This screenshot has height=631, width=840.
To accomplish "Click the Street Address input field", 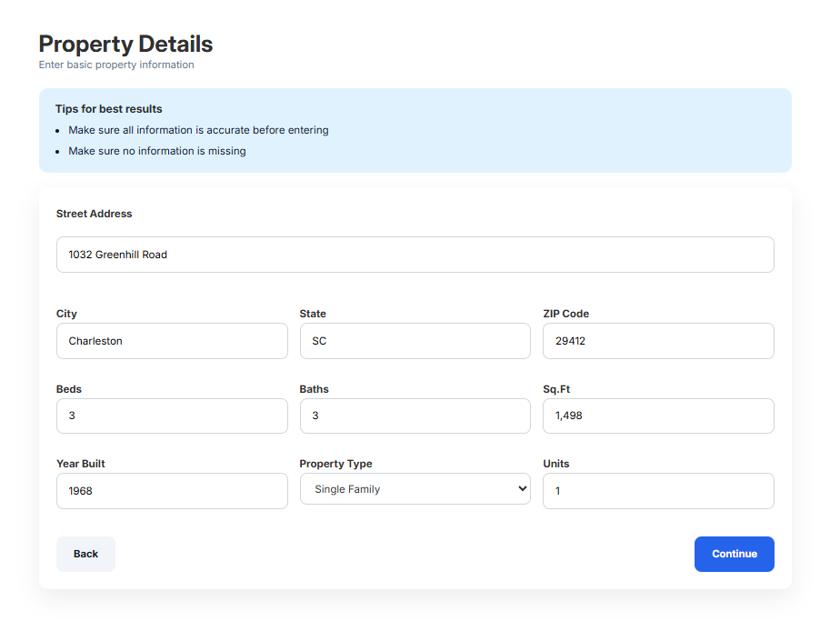I will pyautogui.click(x=415, y=255).
